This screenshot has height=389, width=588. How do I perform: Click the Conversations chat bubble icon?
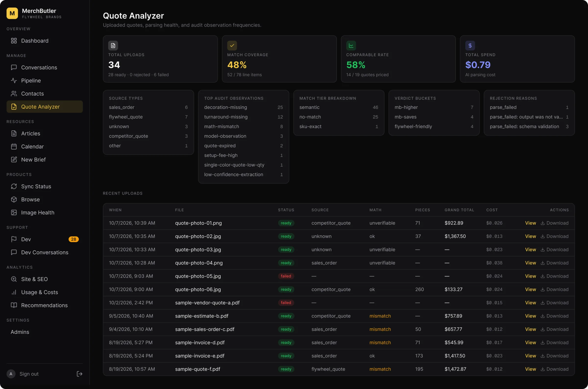point(14,67)
